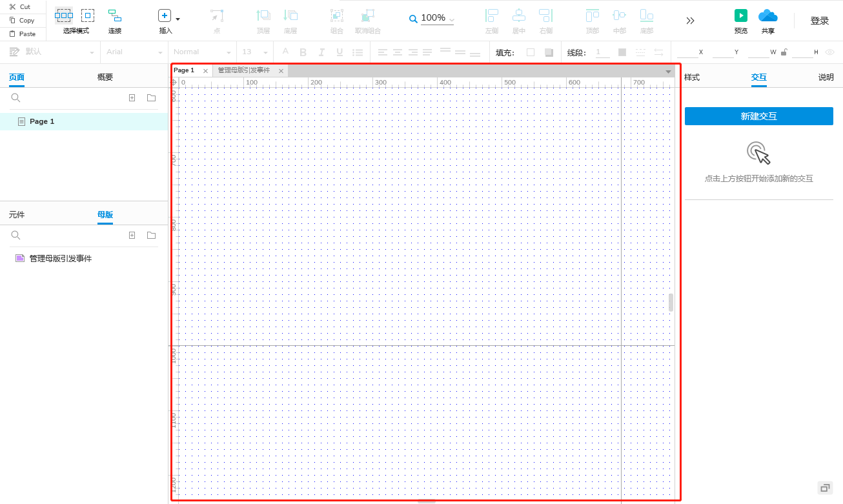Click the pages panel search icon

16,98
